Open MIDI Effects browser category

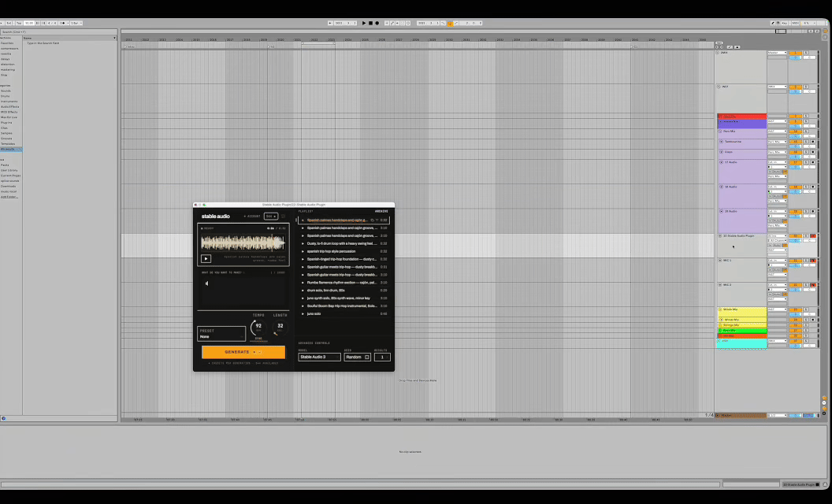point(9,112)
